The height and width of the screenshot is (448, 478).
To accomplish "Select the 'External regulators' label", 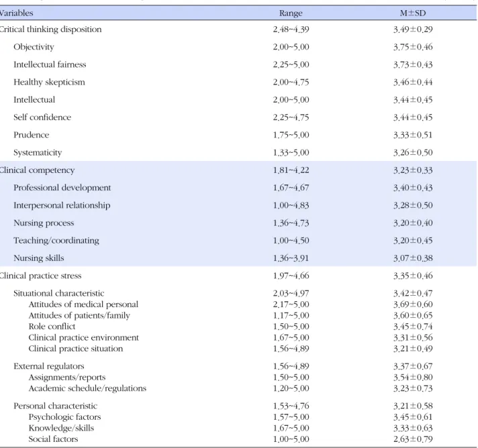I will (x=49, y=366).
